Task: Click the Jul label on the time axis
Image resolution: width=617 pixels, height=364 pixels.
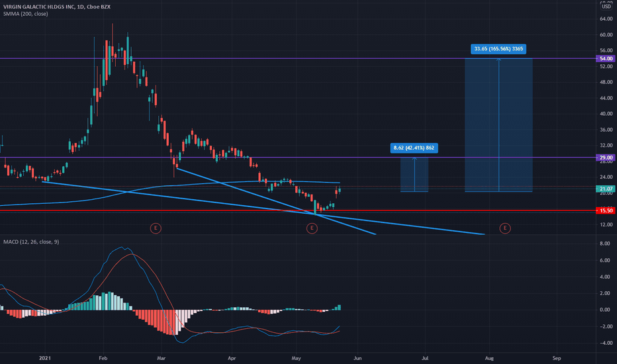Action: click(425, 358)
